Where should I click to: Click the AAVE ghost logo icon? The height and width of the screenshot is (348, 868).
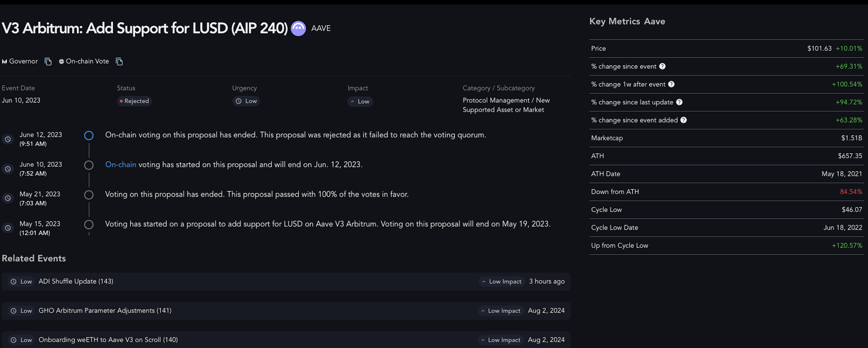coord(298,28)
